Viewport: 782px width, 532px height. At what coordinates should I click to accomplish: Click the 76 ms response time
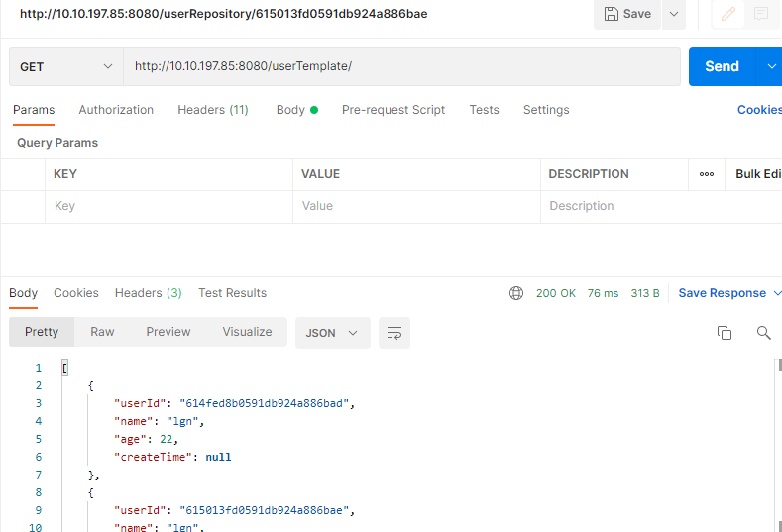click(x=603, y=293)
